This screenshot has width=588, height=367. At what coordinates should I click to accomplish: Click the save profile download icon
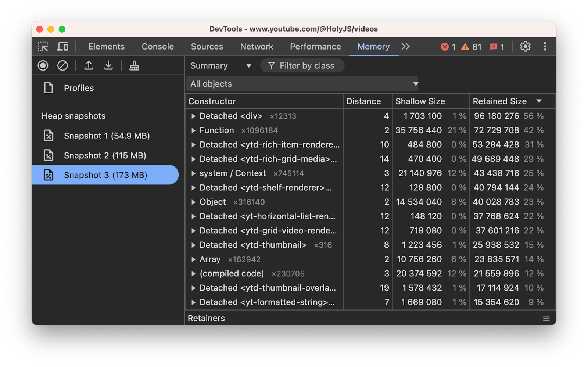pyautogui.click(x=108, y=66)
